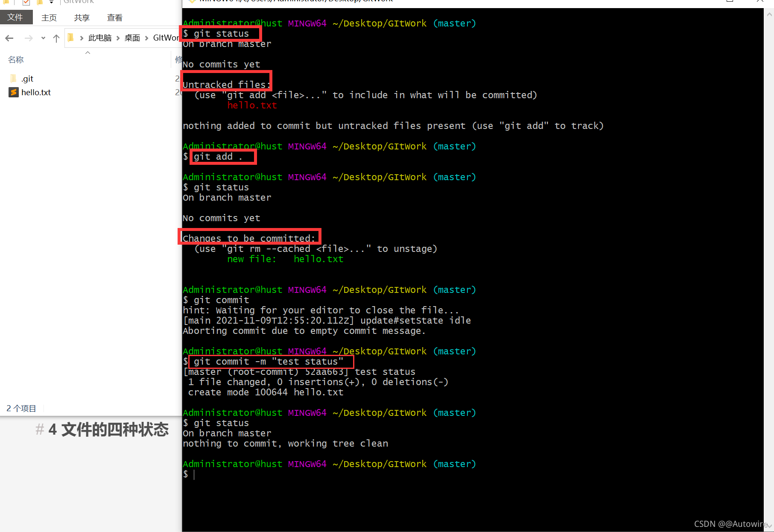The width and height of the screenshot is (774, 532).
Task: Click the folder icon in address bar
Action: pyautogui.click(x=71, y=38)
